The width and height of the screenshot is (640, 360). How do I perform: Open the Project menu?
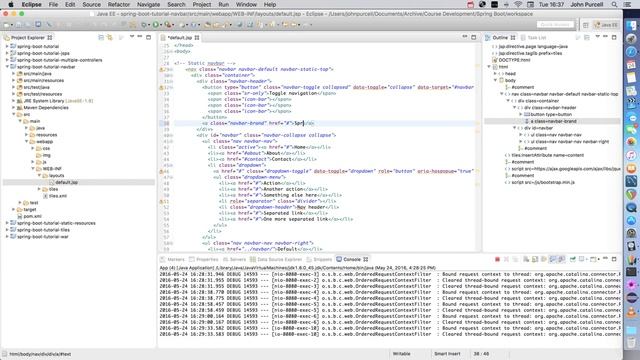[202, 4]
